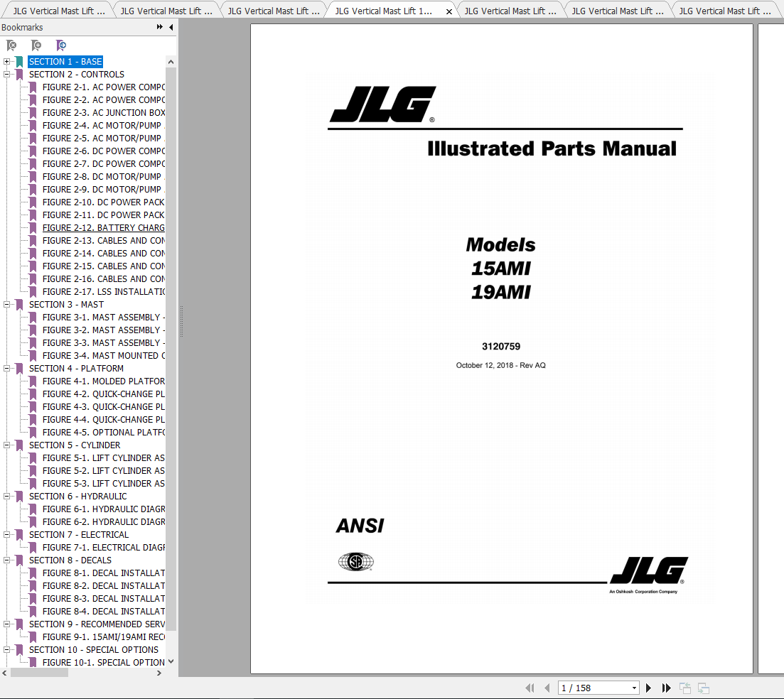784x699 pixels.
Task: Open FIGURE 4-2. QUICK-CHANGE bookmark
Action: point(104,394)
